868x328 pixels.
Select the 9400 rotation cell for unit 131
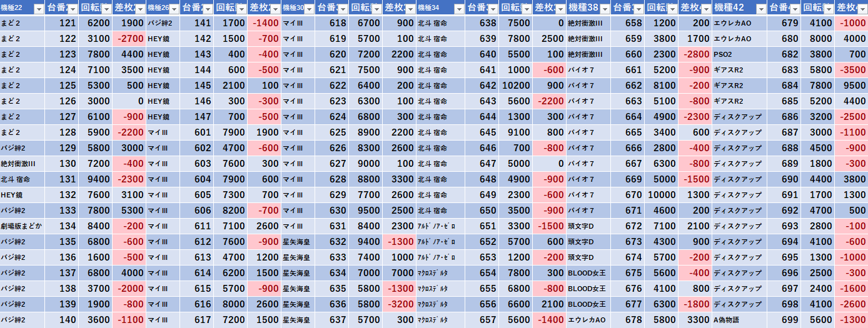point(95,179)
